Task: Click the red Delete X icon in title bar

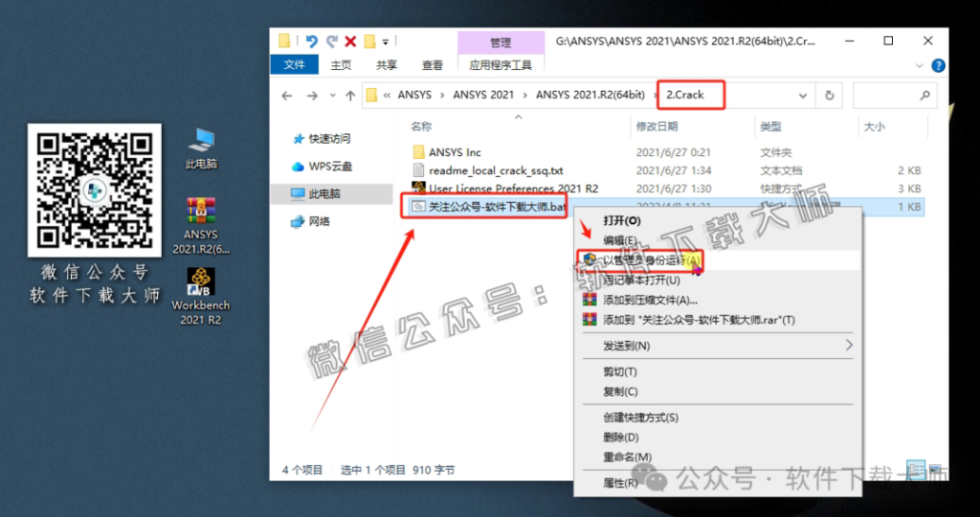Action: (x=350, y=42)
